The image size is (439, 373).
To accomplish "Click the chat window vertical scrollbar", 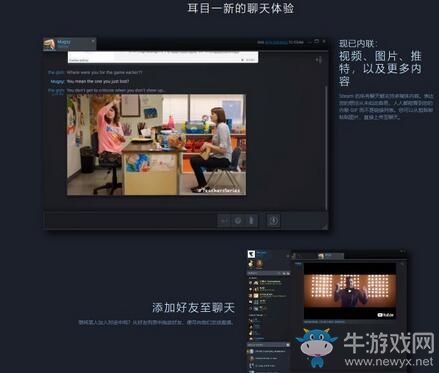I will 326,147.
